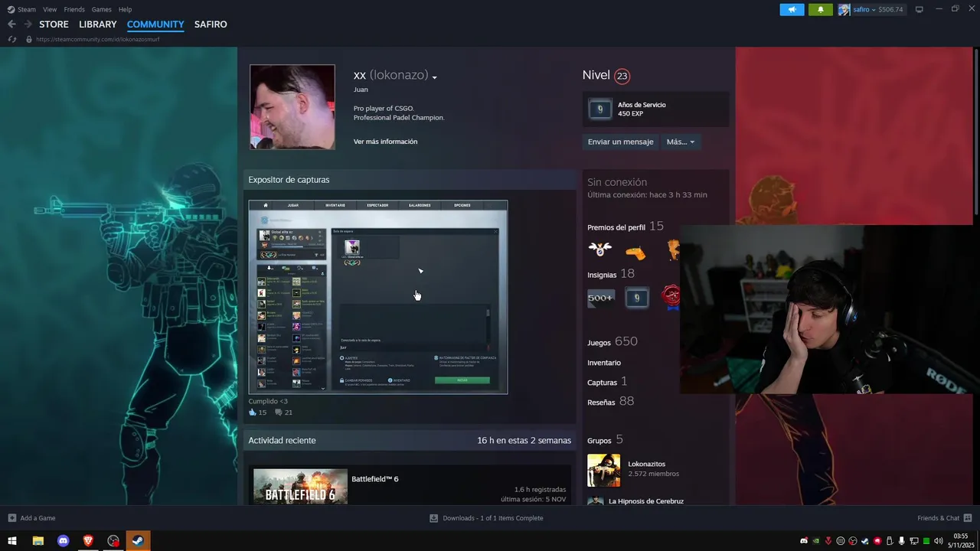980x551 pixels.
Task: Open the Friends menu
Action: [74, 9]
